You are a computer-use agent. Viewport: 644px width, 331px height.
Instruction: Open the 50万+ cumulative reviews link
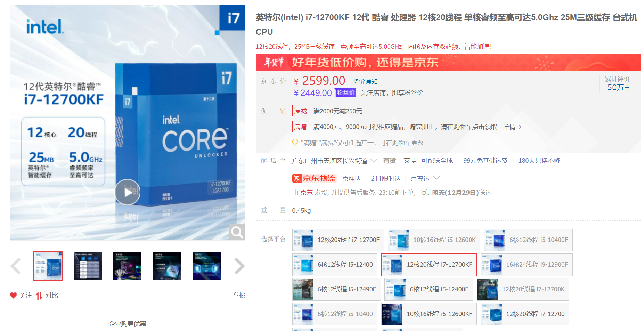618,88
